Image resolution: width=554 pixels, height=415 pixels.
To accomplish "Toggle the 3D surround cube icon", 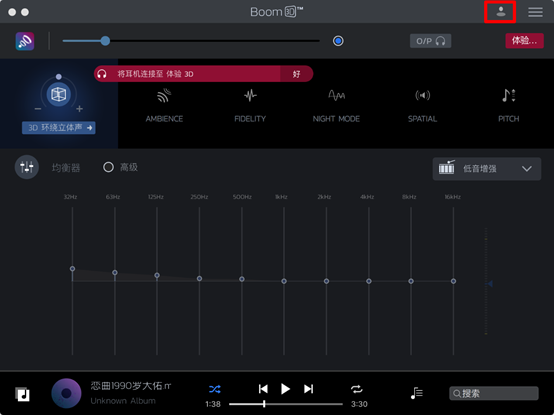I will tap(59, 95).
